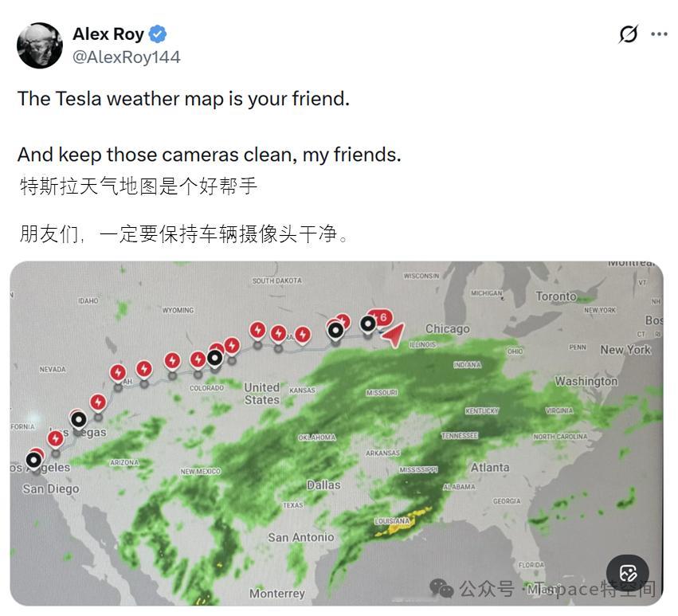Select the clustered charger pin labeled 6
The height and width of the screenshot is (616, 678).
click(381, 318)
